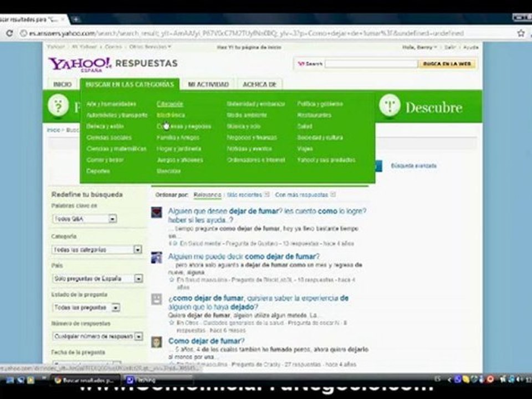Pick 'Comer y beber' category
532x399 pixels.
(105, 160)
